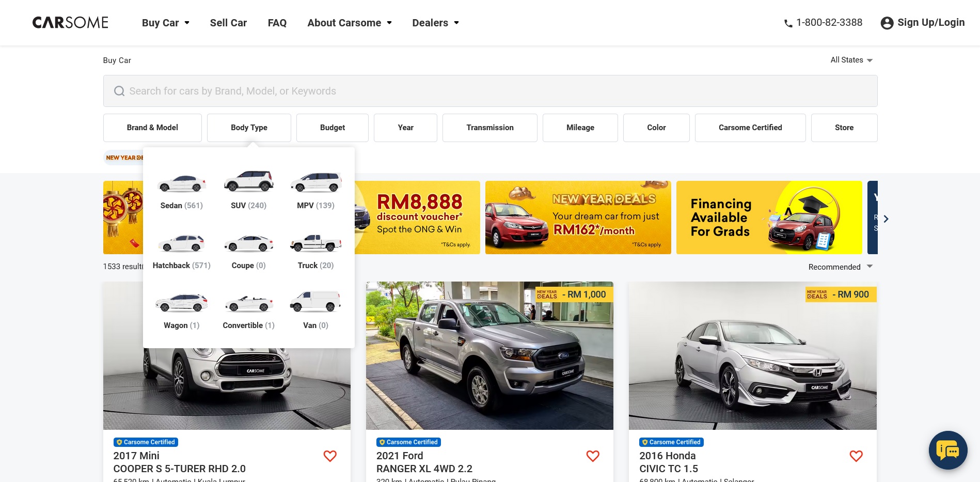Screen dimensions: 980x482
Task: Open the All States location dropdown
Action: [x=851, y=60]
